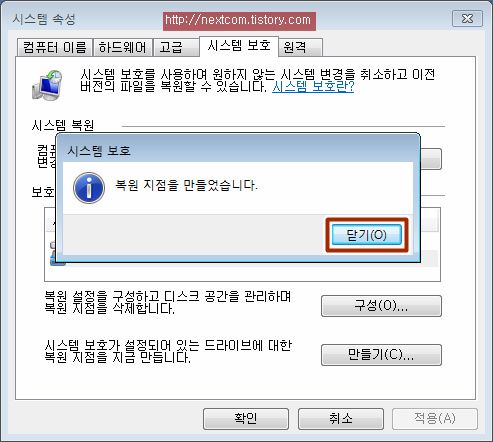Click the 취소 button
Image resolution: width=493 pixels, height=442 pixels.
(x=341, y=419)
